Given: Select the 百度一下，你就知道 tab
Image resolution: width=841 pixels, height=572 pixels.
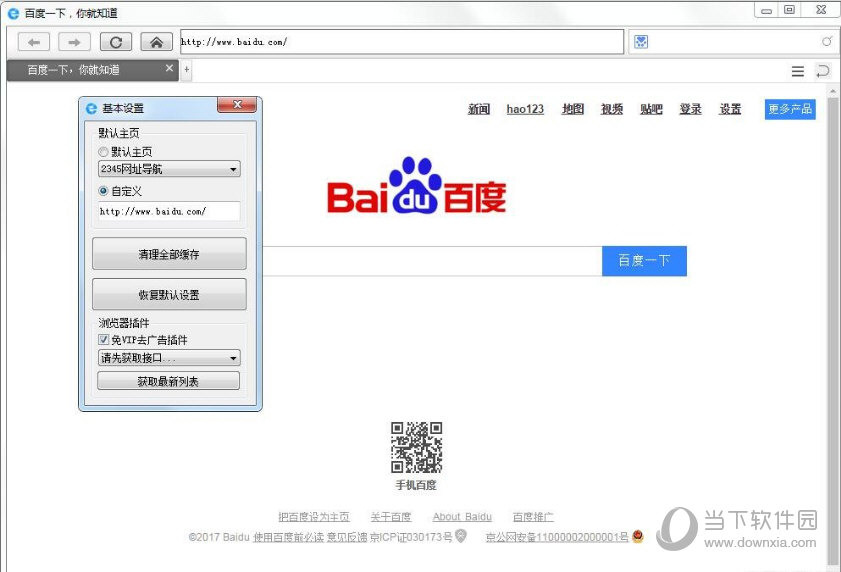Looking at the screenshot, I should tap(92, 70).
